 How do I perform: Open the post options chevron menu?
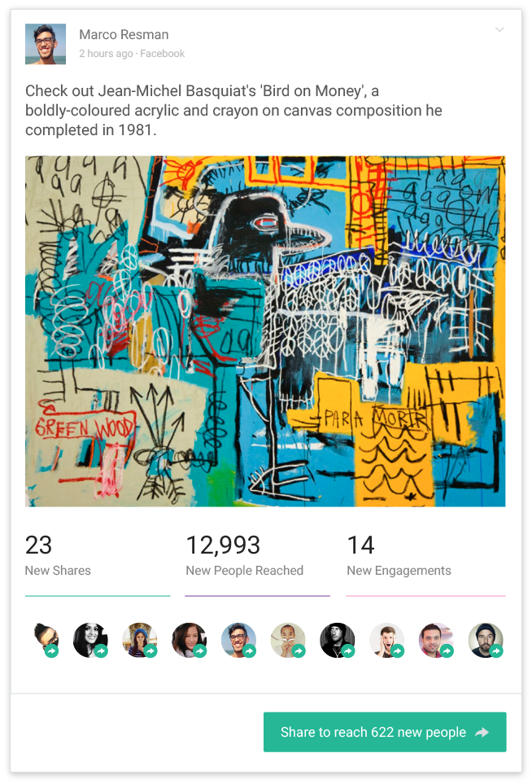499,29
